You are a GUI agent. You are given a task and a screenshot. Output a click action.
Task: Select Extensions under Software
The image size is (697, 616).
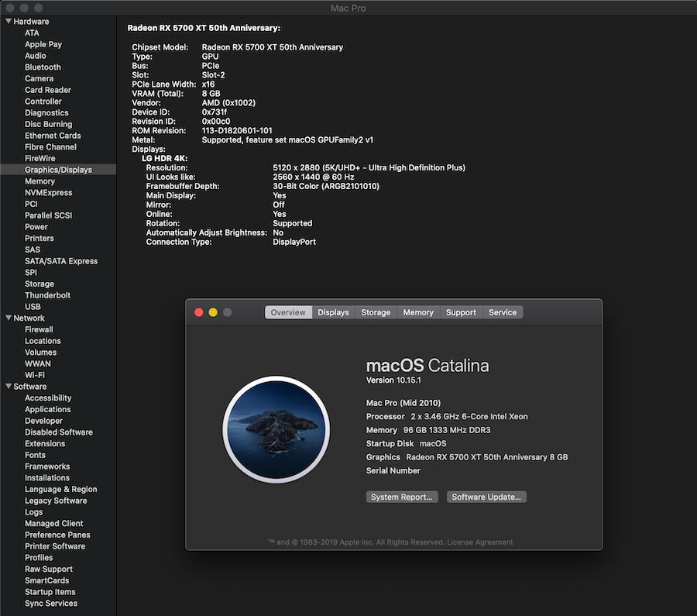[45, 443]
